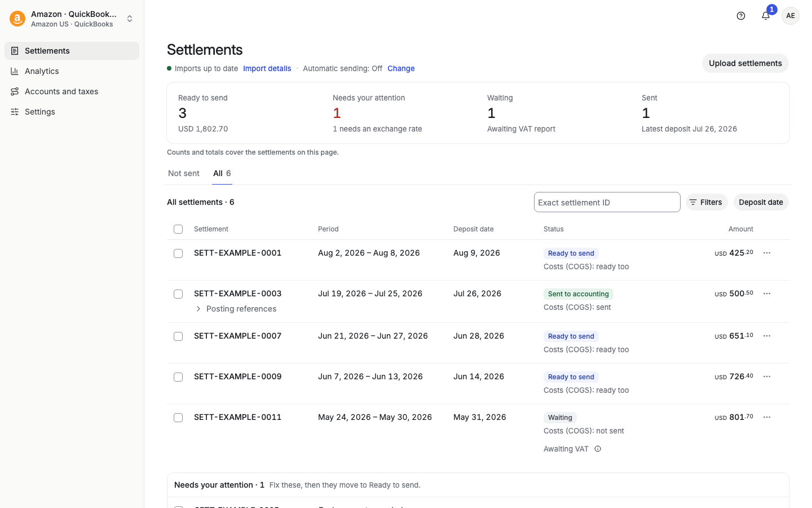The image size is (812, 508).
Task: Check the SETT-EXAMPLE-0011 row checkbox
Action: (x=178, y=418)
